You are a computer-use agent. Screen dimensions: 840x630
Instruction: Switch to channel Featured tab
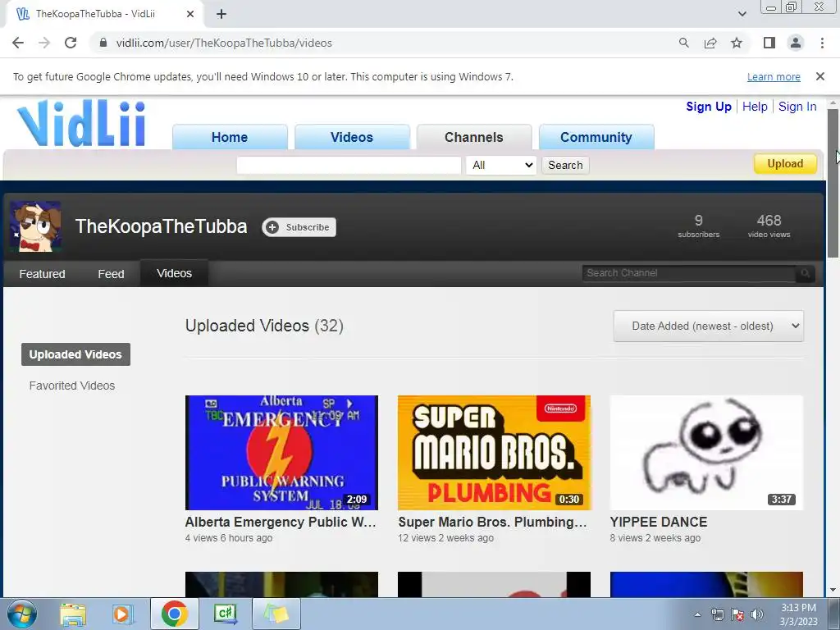tap(43, 274)
